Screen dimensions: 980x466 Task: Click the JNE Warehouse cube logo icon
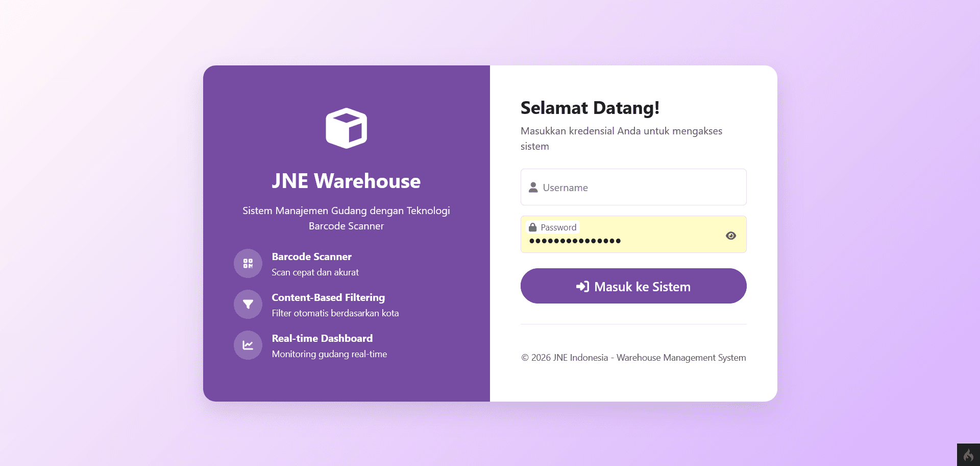click(x=347, y=128)
